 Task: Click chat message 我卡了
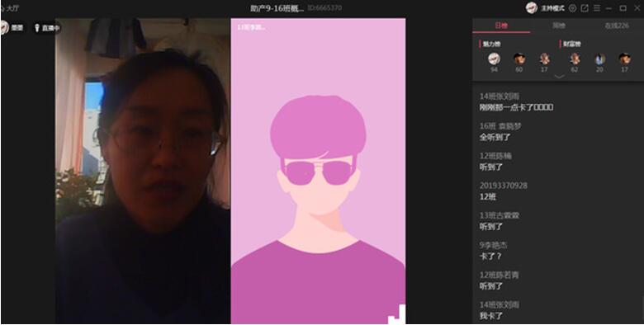click(491, 316)
